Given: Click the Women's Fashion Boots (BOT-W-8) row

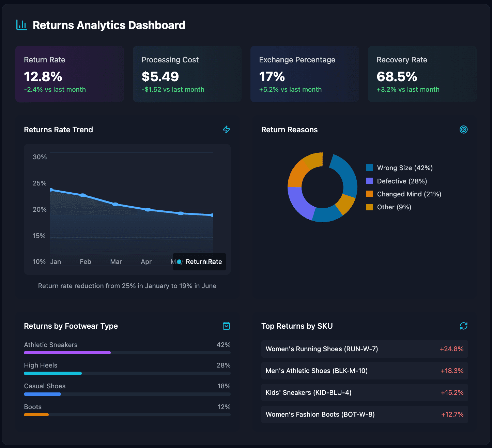Looking at the screenshot, I should click(364, 414).
